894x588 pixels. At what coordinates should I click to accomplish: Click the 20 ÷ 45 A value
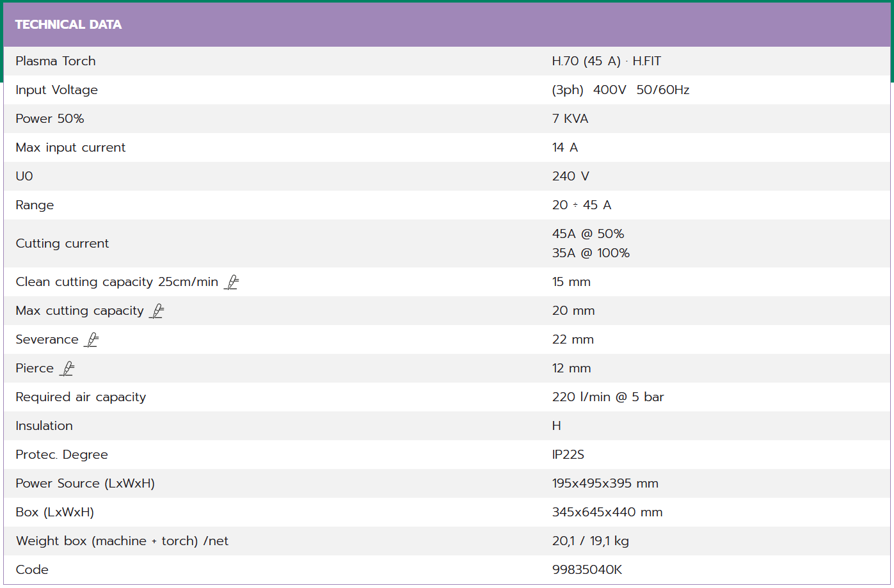pyautogui.click(x=582, y=205)
